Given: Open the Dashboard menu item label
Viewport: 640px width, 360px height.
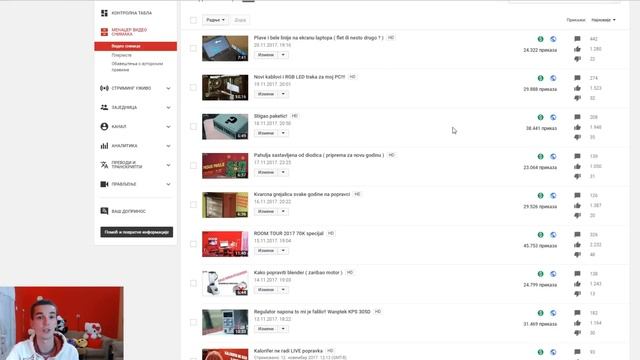Looking at the screenshot, I should (x=131, y=13).
